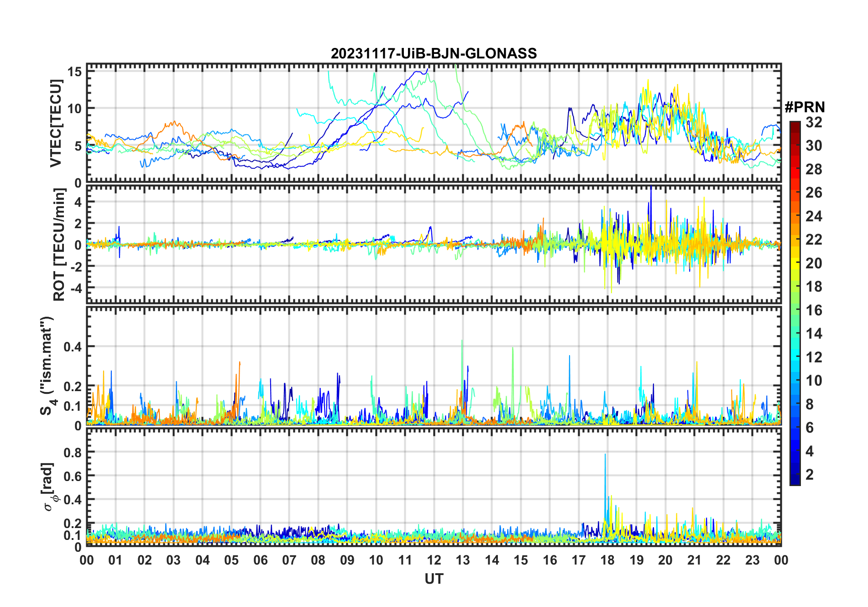Click the PRN colorbar tick label 8

(810, 404)
